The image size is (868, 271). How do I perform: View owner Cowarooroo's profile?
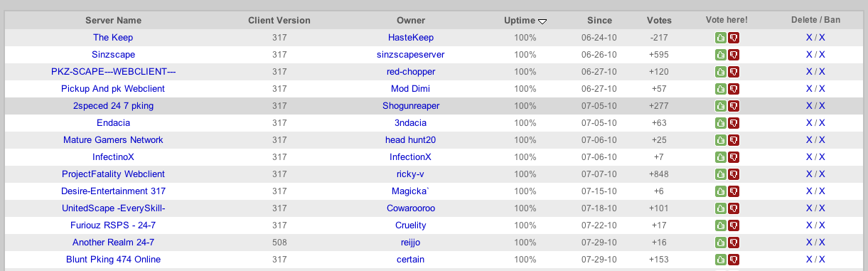pos(410,208)
